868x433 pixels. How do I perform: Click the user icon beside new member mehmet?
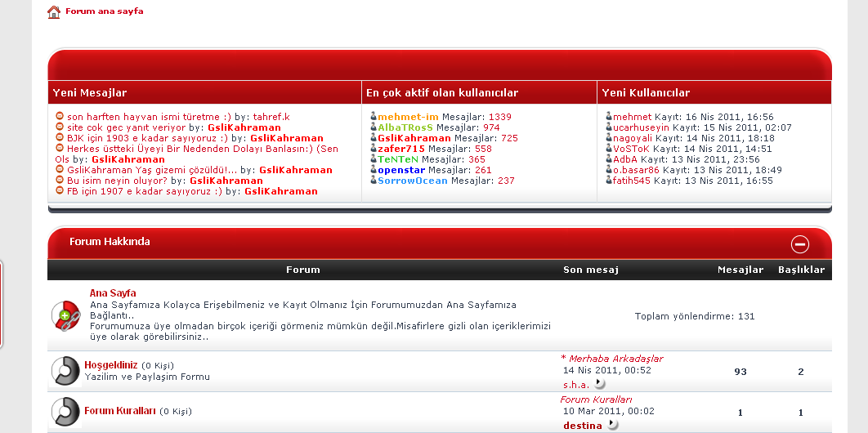(x=609, y=116)
